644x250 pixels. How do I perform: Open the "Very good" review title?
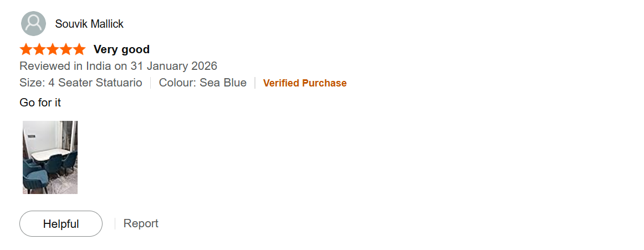121,49
